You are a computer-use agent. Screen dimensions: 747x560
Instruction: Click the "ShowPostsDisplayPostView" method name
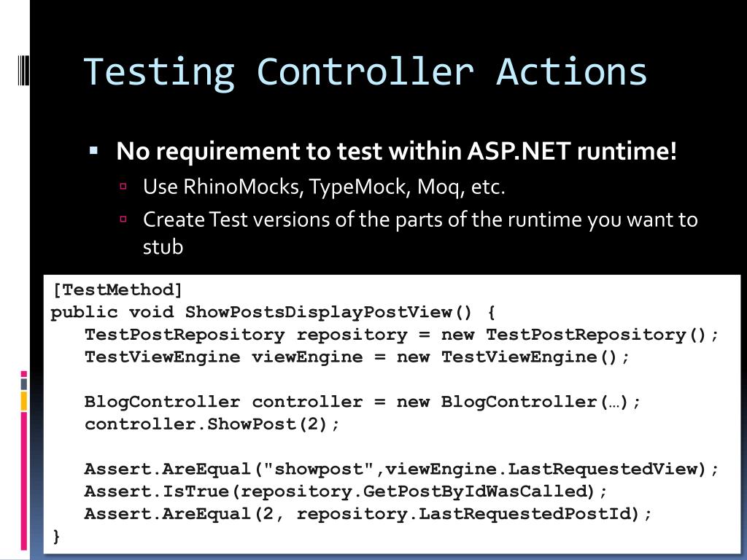pyautogui.click(x=319, y=312)
